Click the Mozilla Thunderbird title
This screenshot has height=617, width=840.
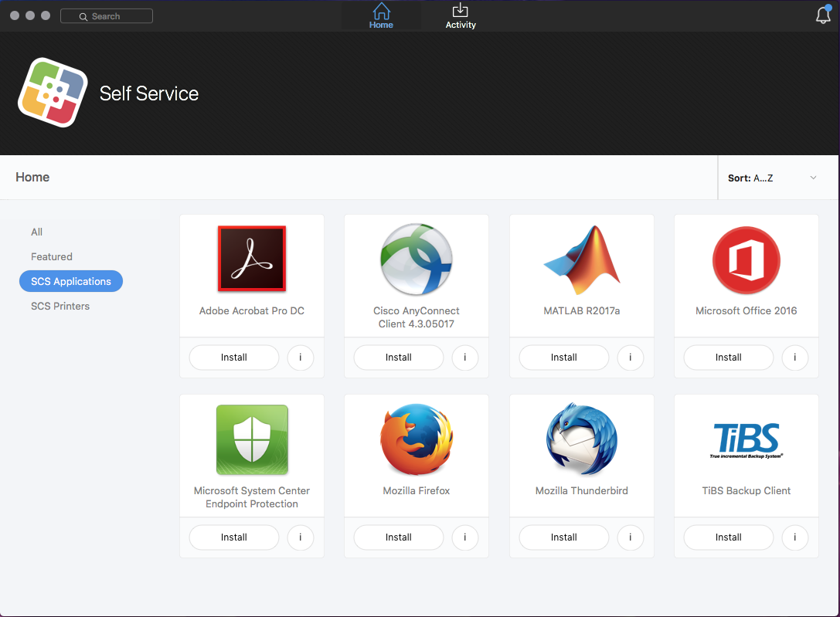[581, 490]
